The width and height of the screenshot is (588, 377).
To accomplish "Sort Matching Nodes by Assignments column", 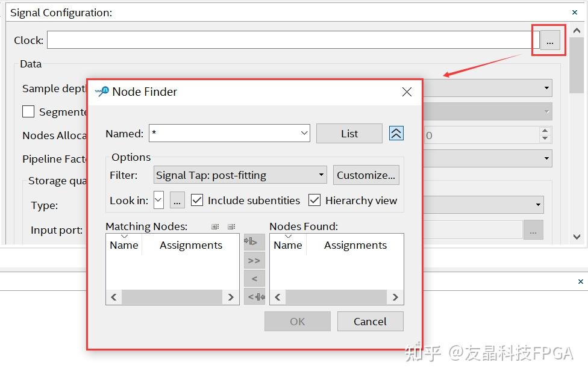I will (x=191, y=245).
